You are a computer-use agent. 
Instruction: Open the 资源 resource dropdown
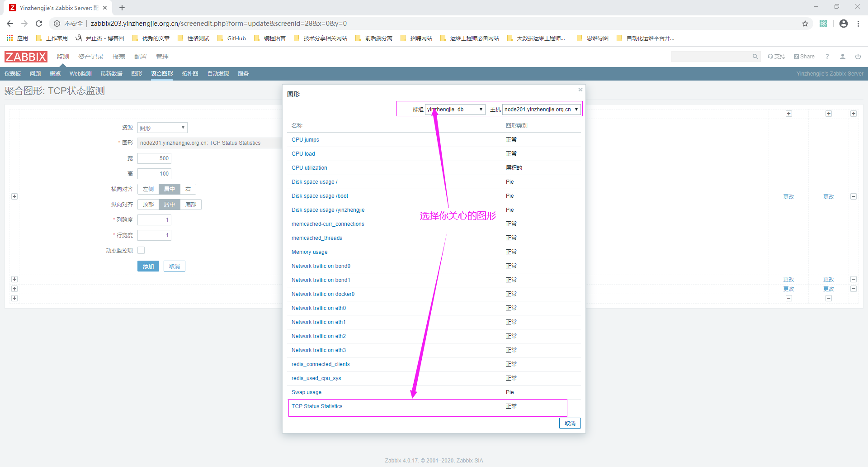pyautogui.click(x=162, y=128)
